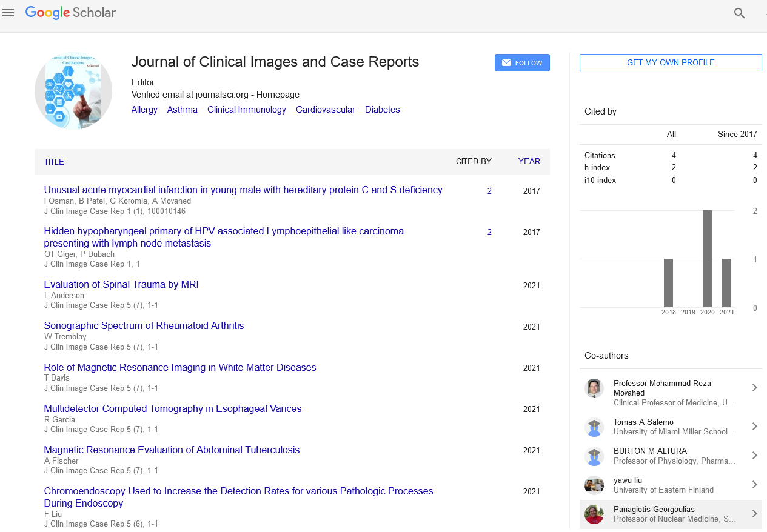
Task: Open Magnetic Resonance Evaluation of Abdominal Tuberculosis
Action: [x=172, y=450]
